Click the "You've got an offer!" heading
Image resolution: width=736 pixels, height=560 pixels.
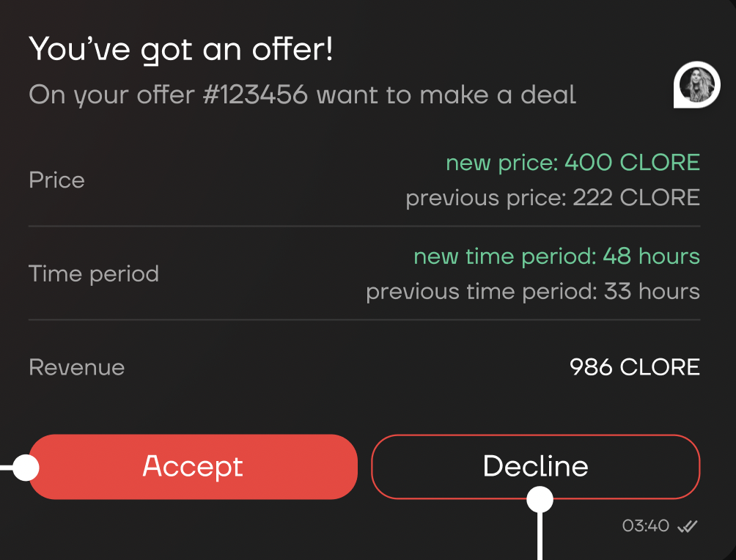click(x=181, y=50)
